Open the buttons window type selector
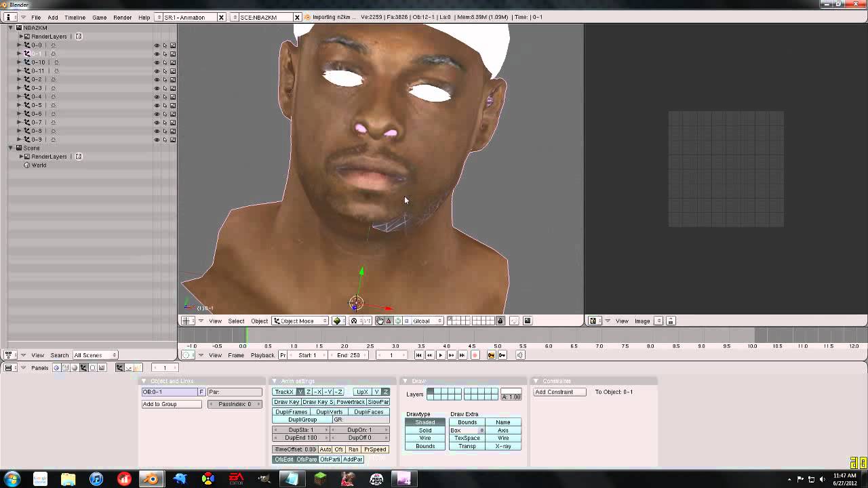Image resolution: width=868 pixels, height=488 pixels. click(9, 367)
